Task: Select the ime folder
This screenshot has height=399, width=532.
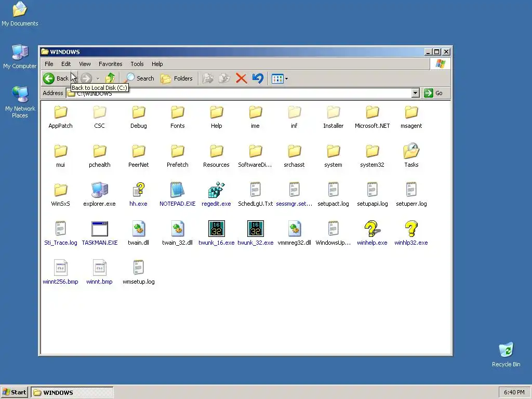Action: click(255, 117)
